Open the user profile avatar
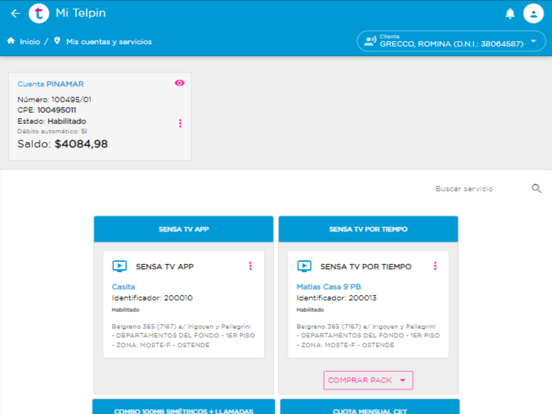This screenshot has width=552, height=414. click(533, 13)
